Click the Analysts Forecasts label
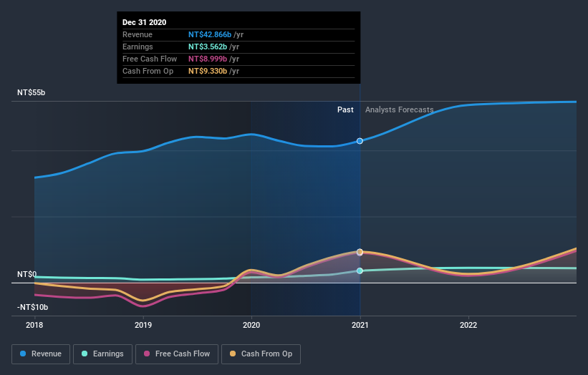This screenshot has height=375, width=588. point(400,109)
